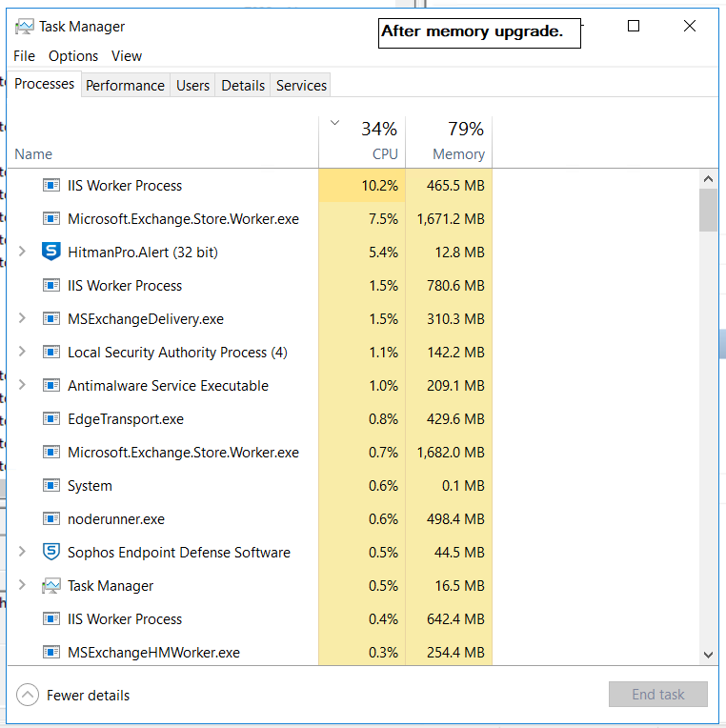The height and width of the screenshot is (728, 726).
Task: Select the MSExchangeHMWorker.exe row
Action: pyautogui.click(x=251, y=653)
